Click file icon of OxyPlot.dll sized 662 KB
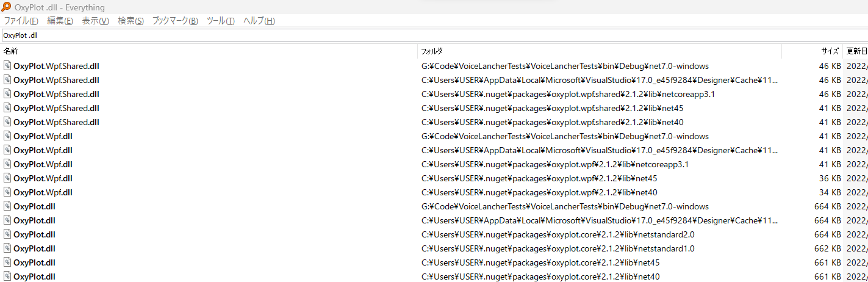Viewport: 868px width, 282px height. coord(7,248)
